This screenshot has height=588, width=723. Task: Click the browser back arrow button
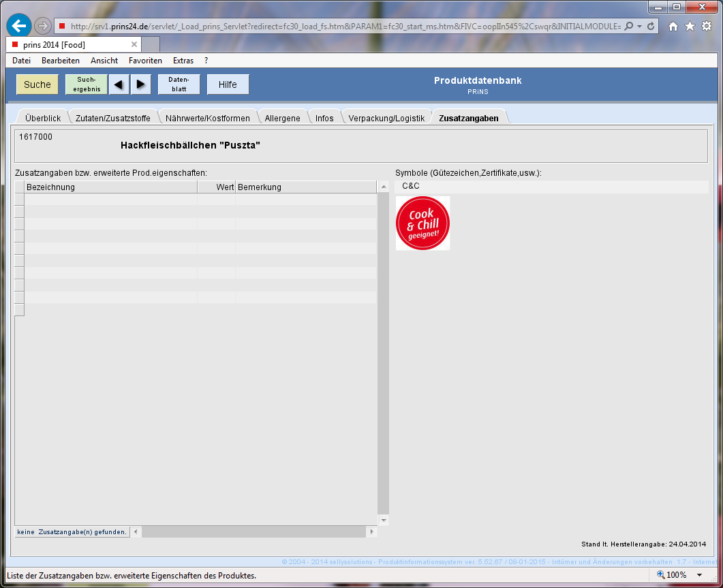tap(19, 26)
